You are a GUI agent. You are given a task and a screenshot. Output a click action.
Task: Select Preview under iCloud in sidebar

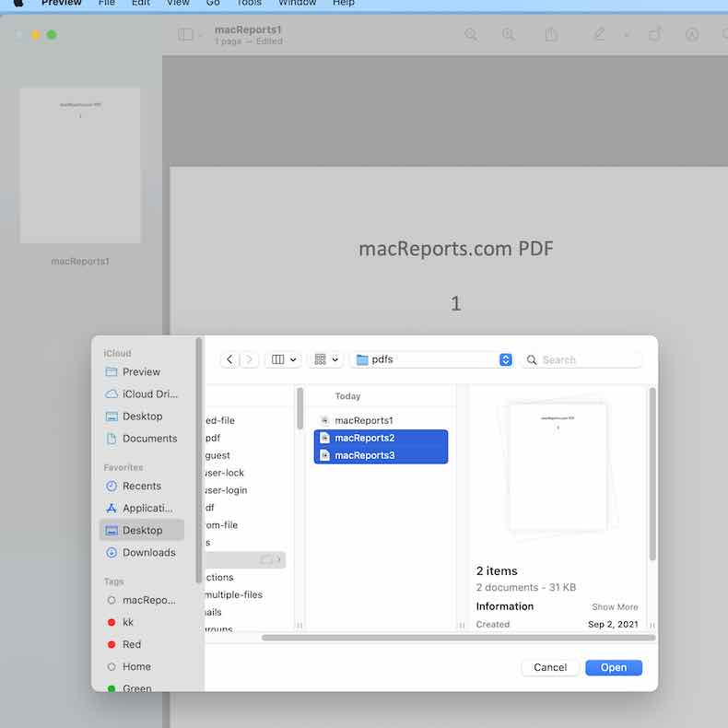(141, 372)
